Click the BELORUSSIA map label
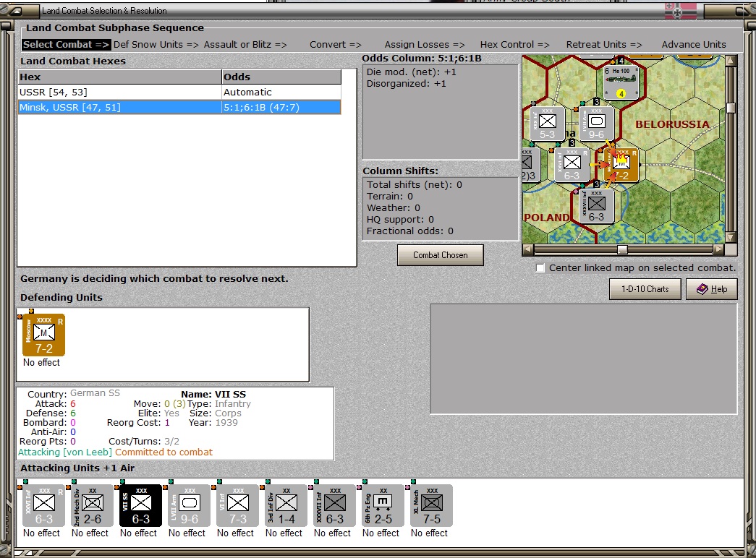This screenshot has height=558, width=756. pyautogui.click(x=672, y=124)
